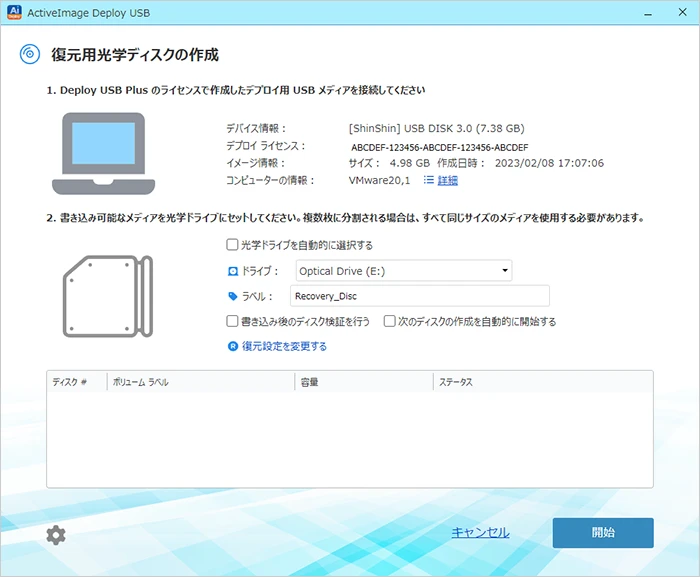Click the optical disc icon beside the heading
This screenshot has width=700, height=577.
tap(29, 54)
